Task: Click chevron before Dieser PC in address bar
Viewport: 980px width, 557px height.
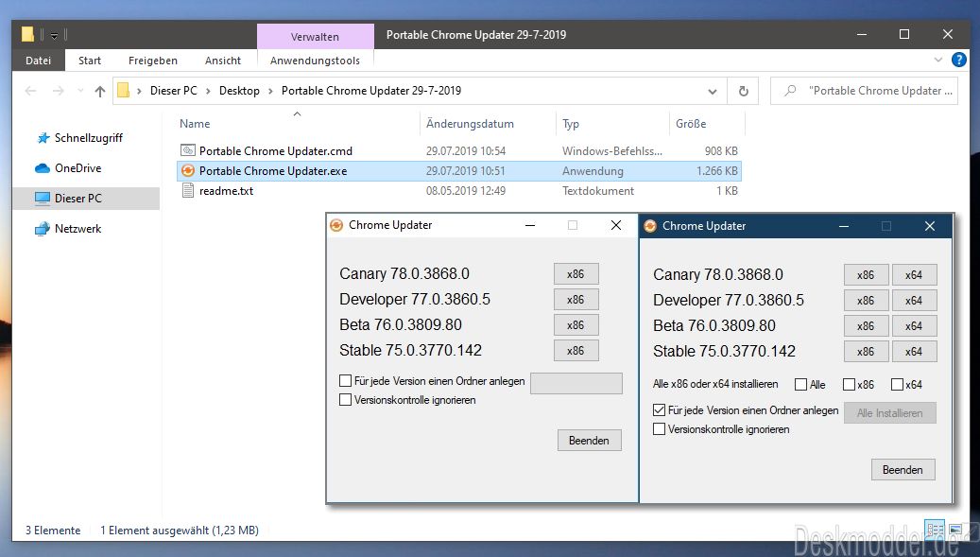Action: tap(139, 92)
